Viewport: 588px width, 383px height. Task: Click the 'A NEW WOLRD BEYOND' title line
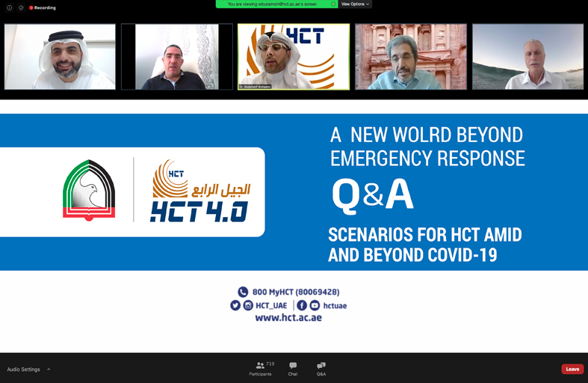(x=427, y=135)
